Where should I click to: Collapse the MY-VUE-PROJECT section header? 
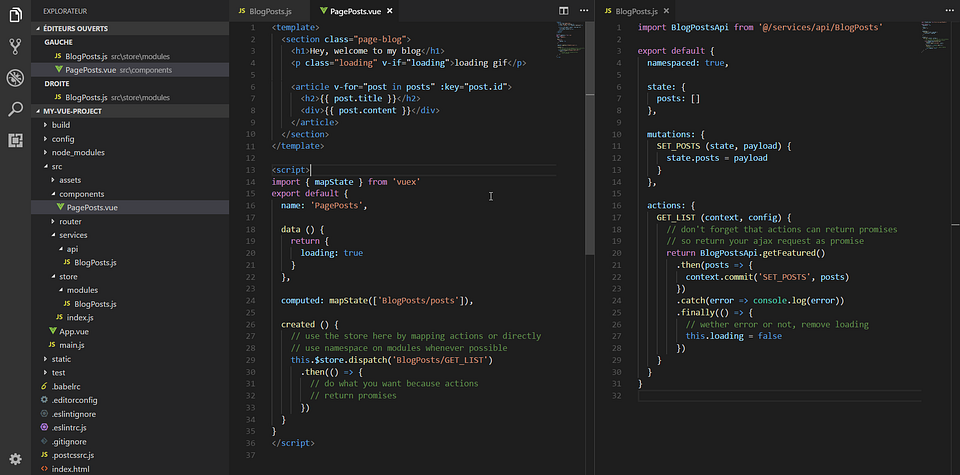pos(73,111)
